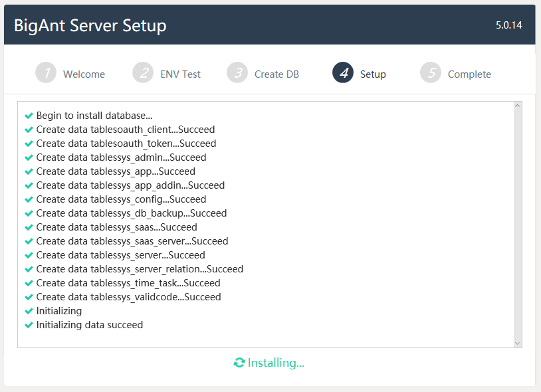Click the log scrollbar down arrow
The width and height of the screenshot is (541, 392).
(x=517, y=343)
